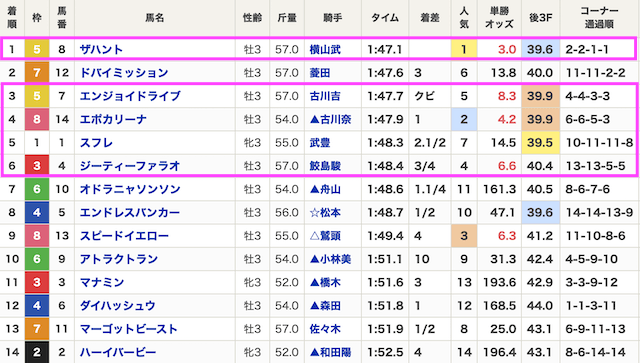Open horse link ジーティーファラオ

click(x=130, y=166)
